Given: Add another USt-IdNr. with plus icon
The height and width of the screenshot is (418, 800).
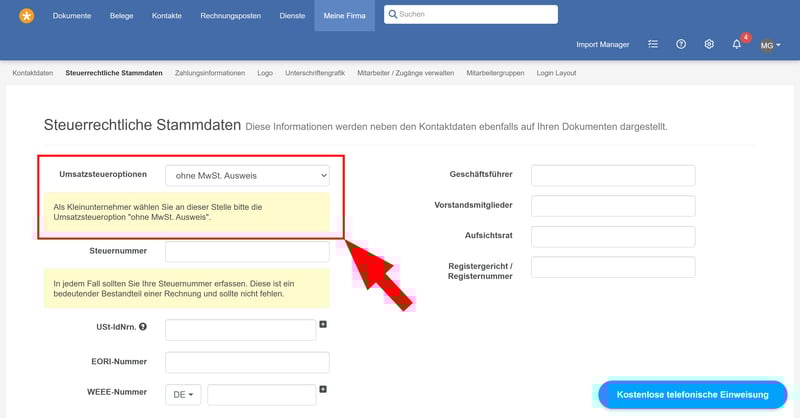Looking at the screenshot, I should tap(323, 324).
